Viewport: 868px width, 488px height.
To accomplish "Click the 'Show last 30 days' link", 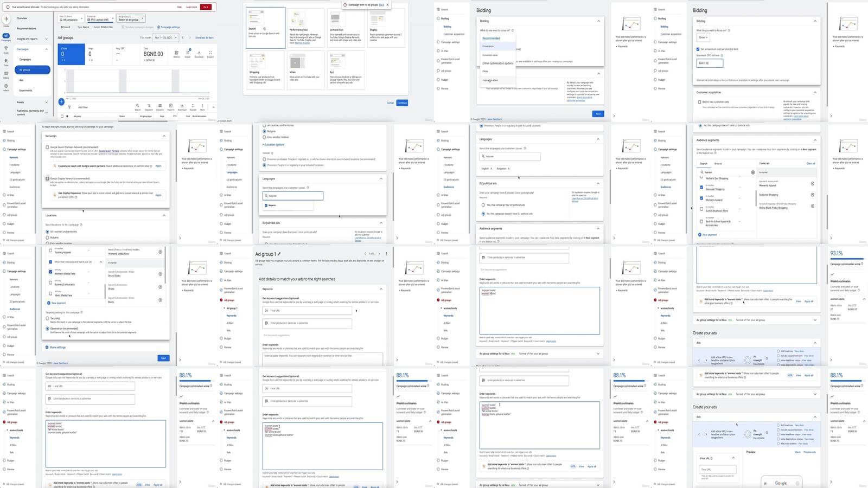I will [205, 37].
